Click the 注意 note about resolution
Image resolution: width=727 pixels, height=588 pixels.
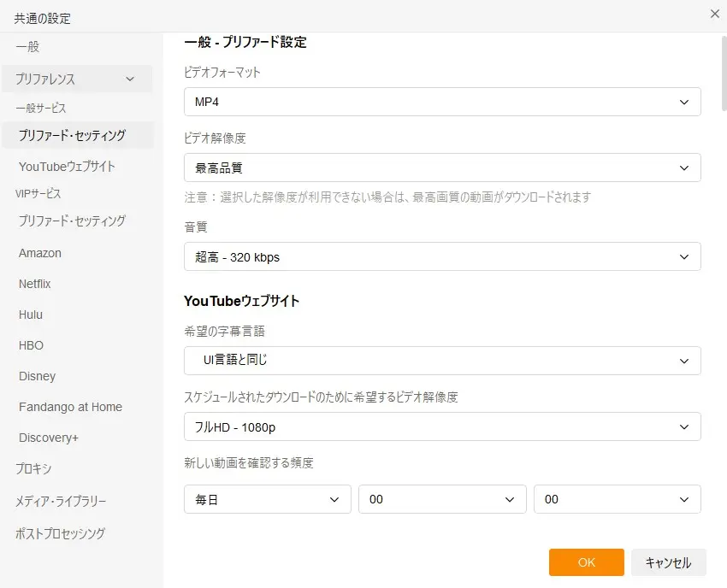tap(387, 197)
